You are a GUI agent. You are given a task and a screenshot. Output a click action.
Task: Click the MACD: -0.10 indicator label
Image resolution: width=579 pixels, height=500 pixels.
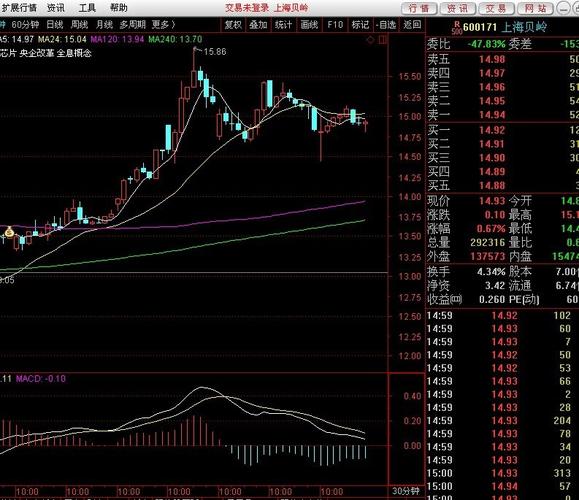coord(41,379)
